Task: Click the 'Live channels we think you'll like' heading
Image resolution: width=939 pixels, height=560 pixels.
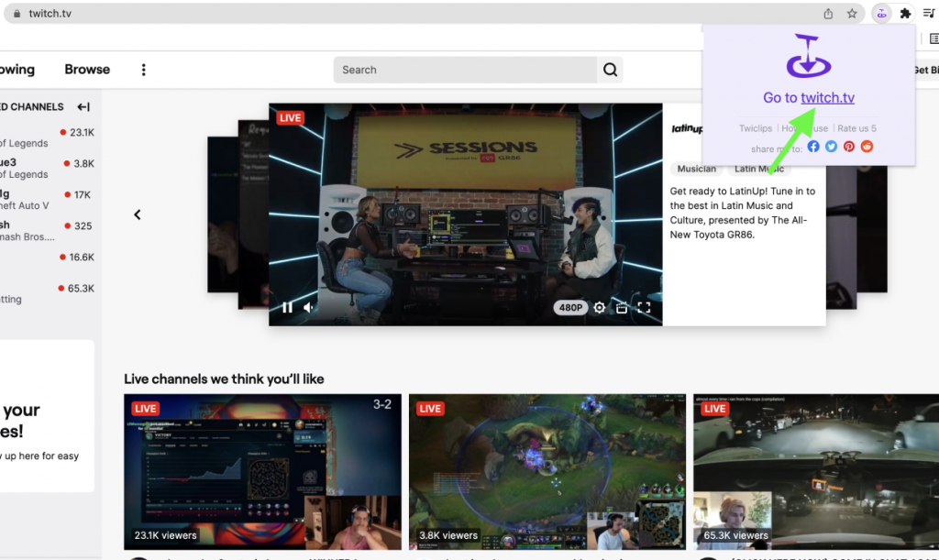Action: point(224,379)
